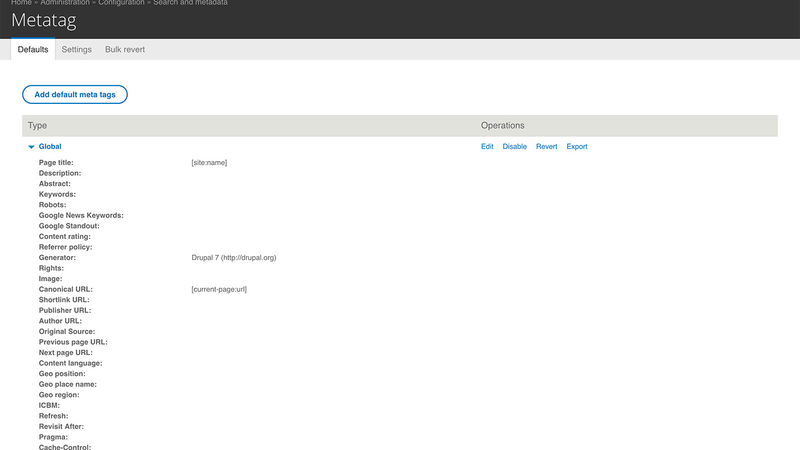
Task: Click the 'Pragma:' label
Action: tap(53, 437)
